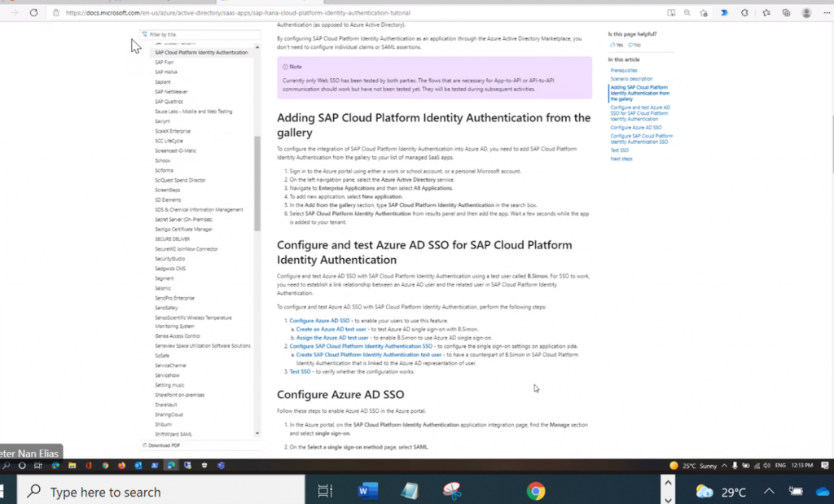The width and height of the screenshot is (834, 504).
Task: Click the zoom magnifier icon in the address bar
Action: point(687,13)
